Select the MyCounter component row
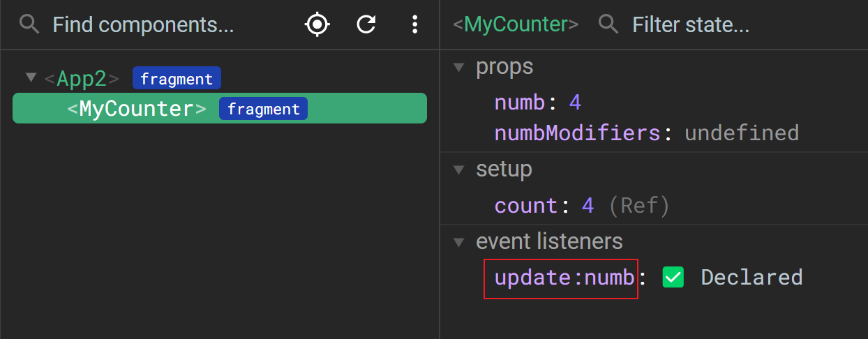The width and height of the screenshot is (868, 339). [x=220, y=108]
